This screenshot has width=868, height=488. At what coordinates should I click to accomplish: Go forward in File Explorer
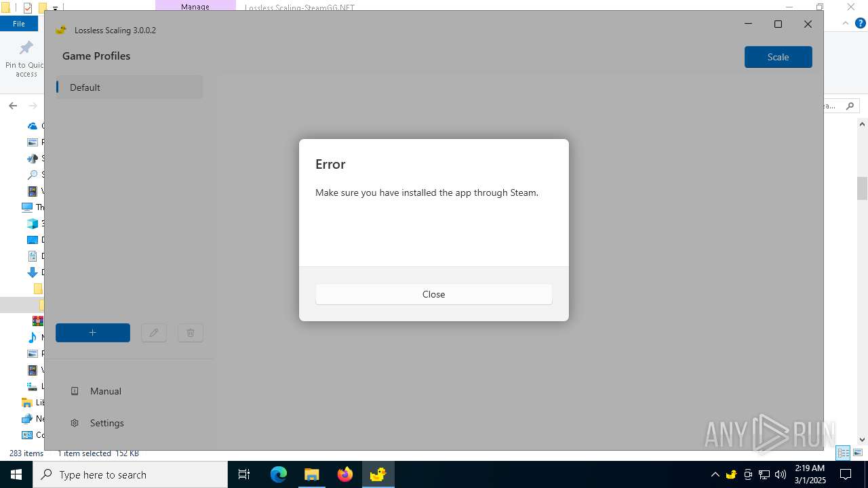click(x=33, y=106)
